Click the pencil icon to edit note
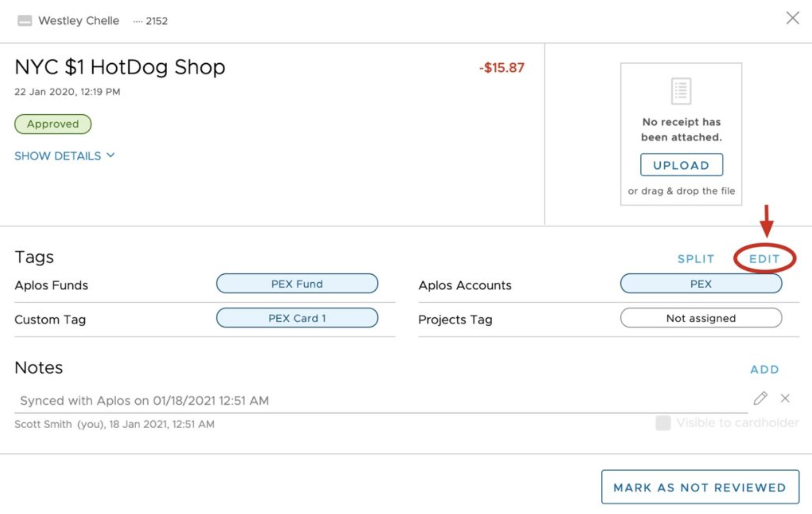 click(x=760, y=398)
